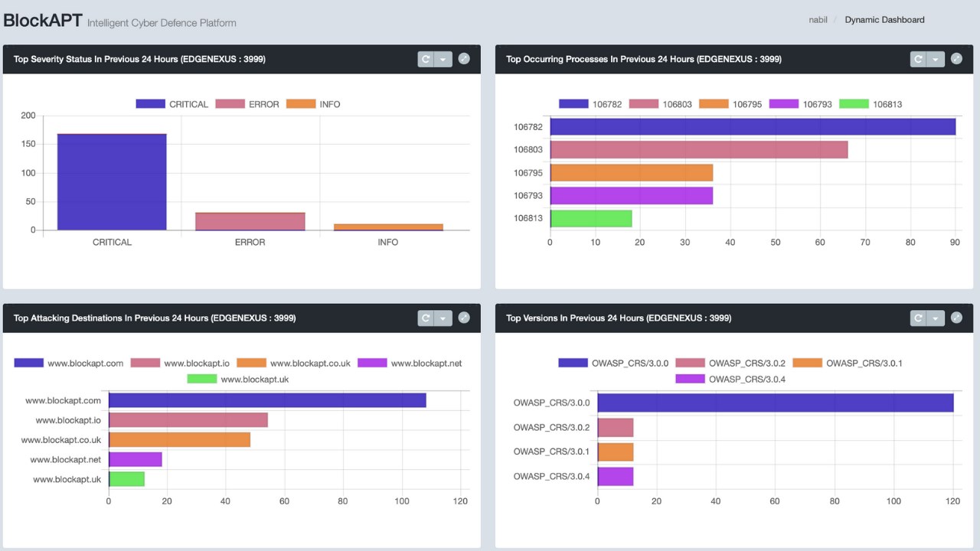980x551 pixels.
Task: Click the pink ERROR bar in the severity chart
Action: pyautogui.click(x=250, y=221)
